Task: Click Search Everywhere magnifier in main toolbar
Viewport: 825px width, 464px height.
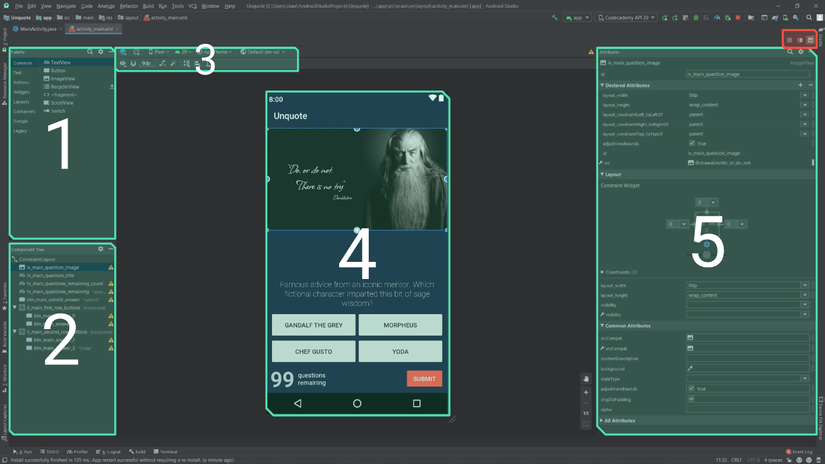Action: [x=809, y=17]
